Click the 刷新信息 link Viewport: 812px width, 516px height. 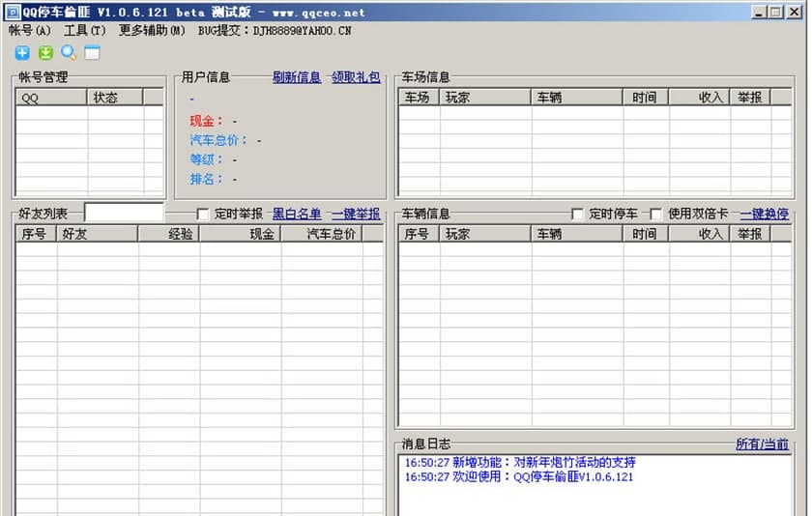pos(297,77)
